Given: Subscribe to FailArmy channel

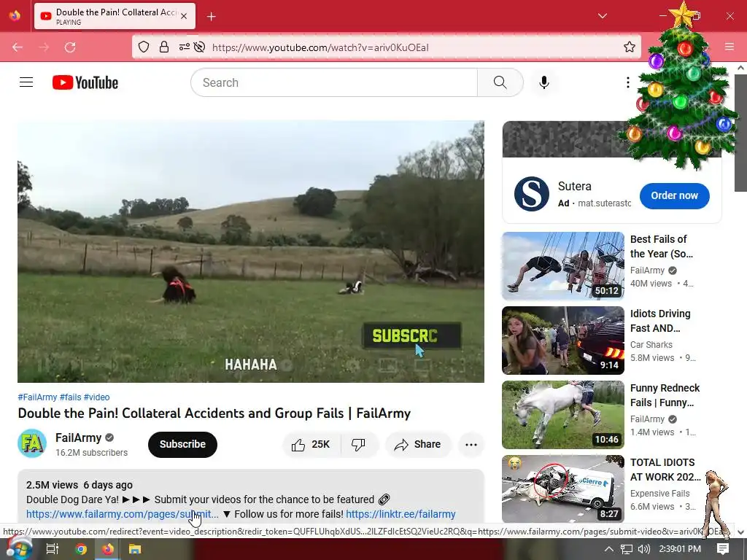Looking at the screenshot, I should 182,444.
